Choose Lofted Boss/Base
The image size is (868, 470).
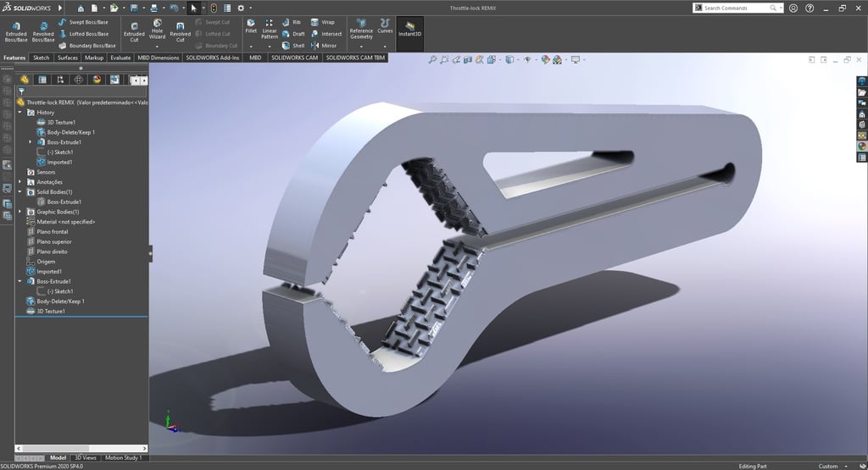tap(83, 34)
